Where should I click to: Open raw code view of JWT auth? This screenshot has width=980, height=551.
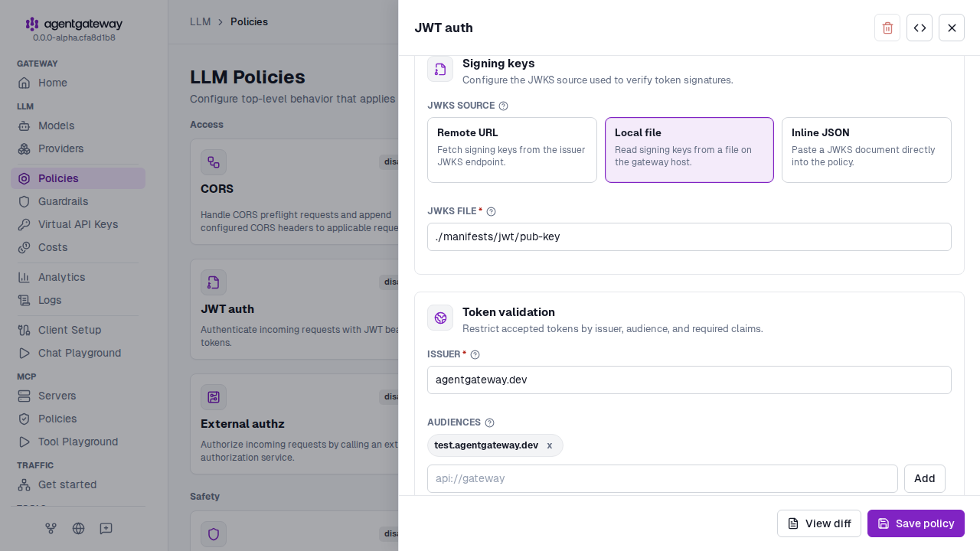click(920, 28)
